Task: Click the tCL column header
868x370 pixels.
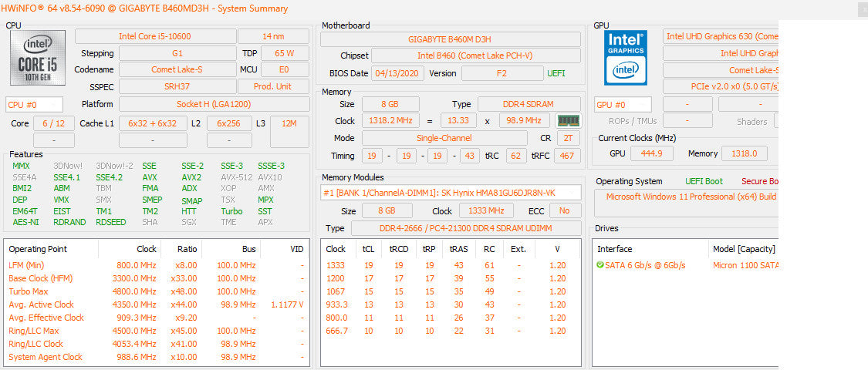Action: [x=368, y=249]
